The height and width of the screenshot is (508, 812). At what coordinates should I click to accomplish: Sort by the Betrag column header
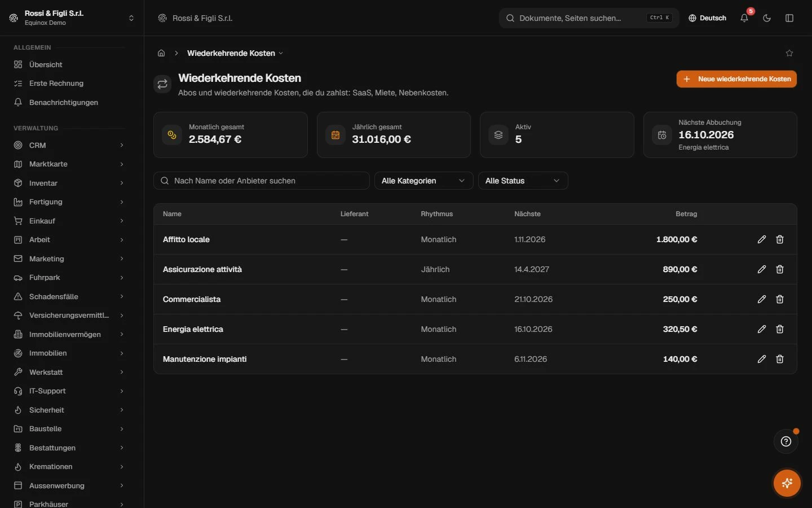(x=686, y=214)
